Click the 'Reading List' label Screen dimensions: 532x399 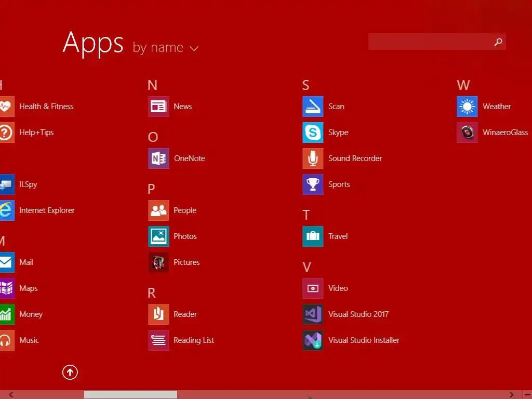194,340
